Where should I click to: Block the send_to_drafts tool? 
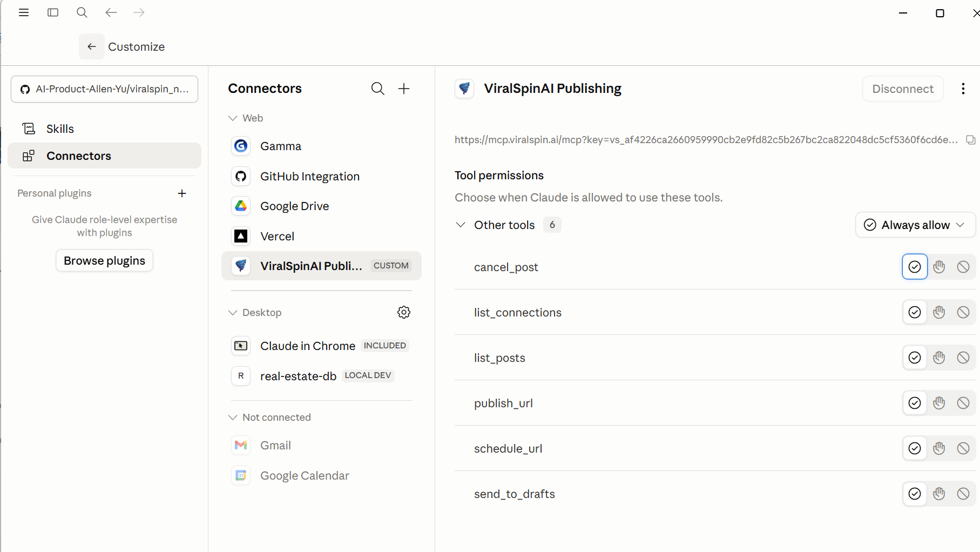tap(963, 494)
